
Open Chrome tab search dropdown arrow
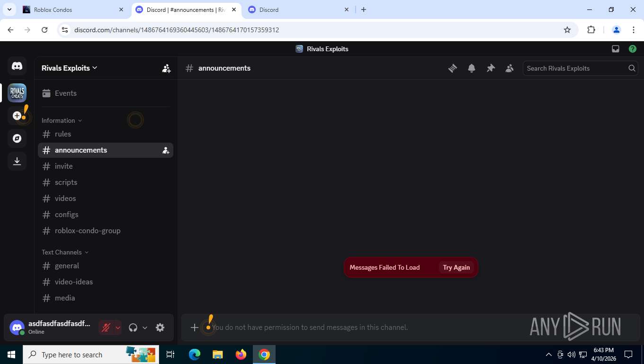[x=9, y=9]
